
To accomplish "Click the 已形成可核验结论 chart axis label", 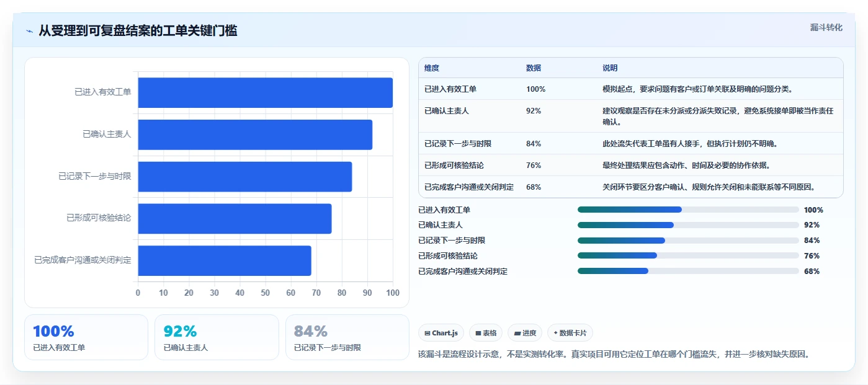I will click(99, 219).
